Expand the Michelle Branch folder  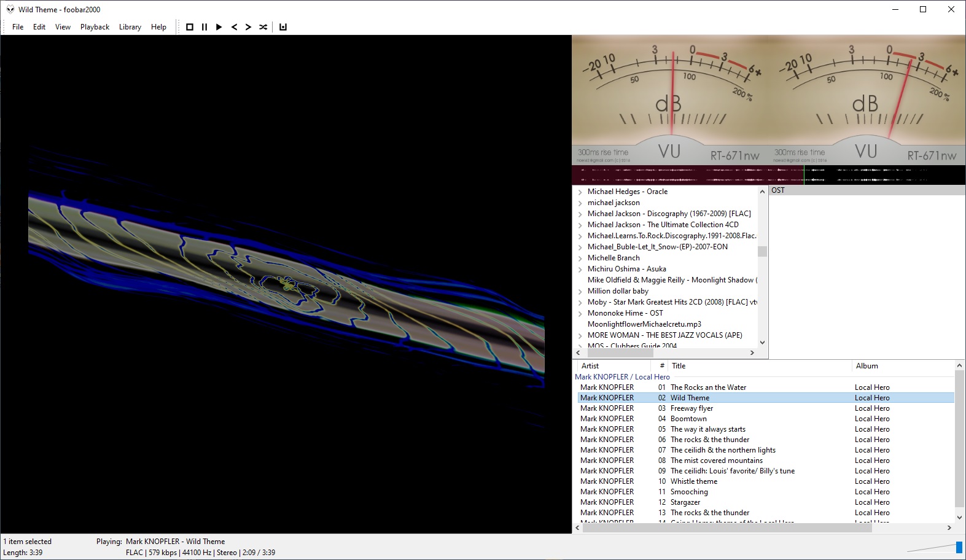(x=580, y=259)
